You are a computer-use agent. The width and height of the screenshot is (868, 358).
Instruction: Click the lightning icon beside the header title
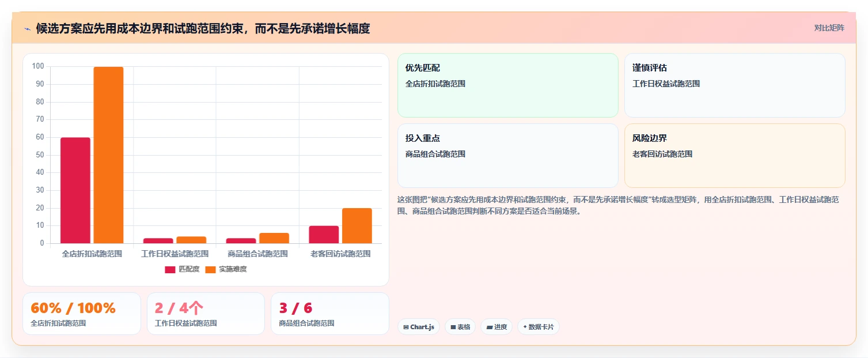pos(27,29)
